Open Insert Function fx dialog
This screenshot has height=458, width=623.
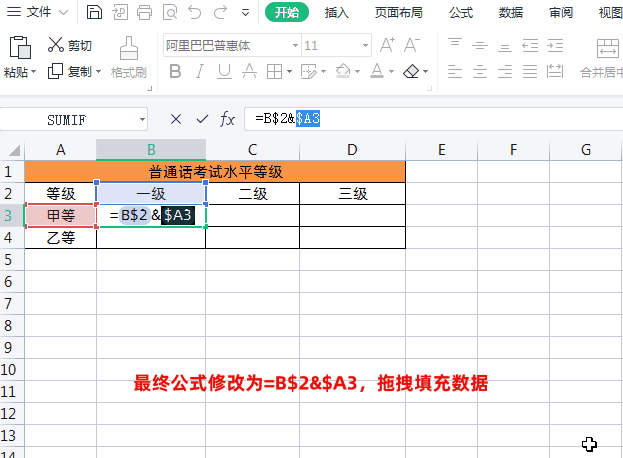click(x=228, y=118)
